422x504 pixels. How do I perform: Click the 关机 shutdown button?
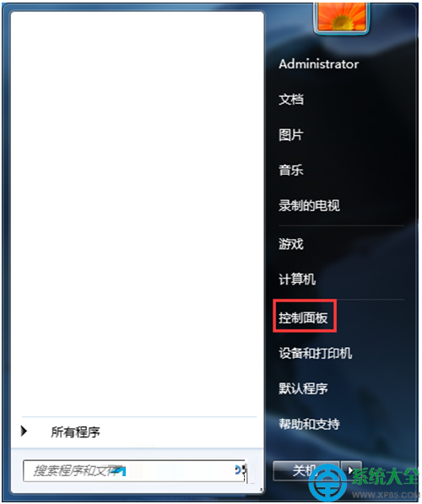[x=306, y=471]
